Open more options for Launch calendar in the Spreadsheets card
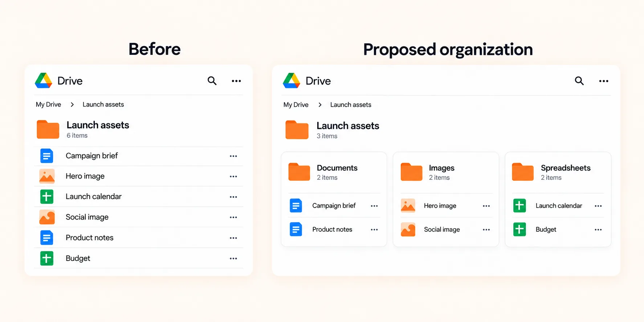 click(x=598, y=206)
